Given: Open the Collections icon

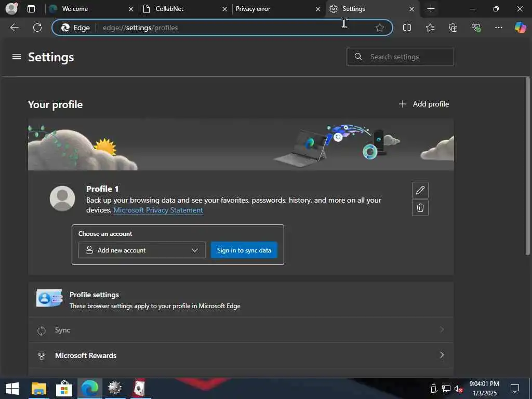Looking at the screenshot, I should [x=453, y=28].
